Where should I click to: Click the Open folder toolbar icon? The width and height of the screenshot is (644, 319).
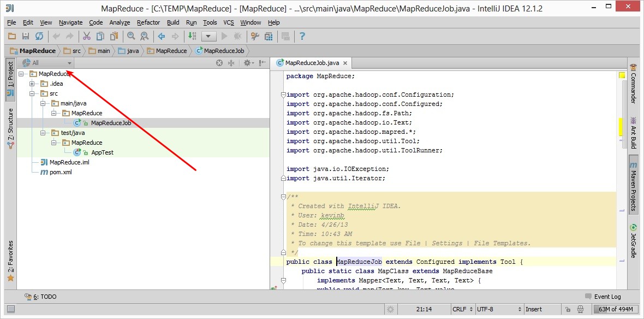click(12, 36)
